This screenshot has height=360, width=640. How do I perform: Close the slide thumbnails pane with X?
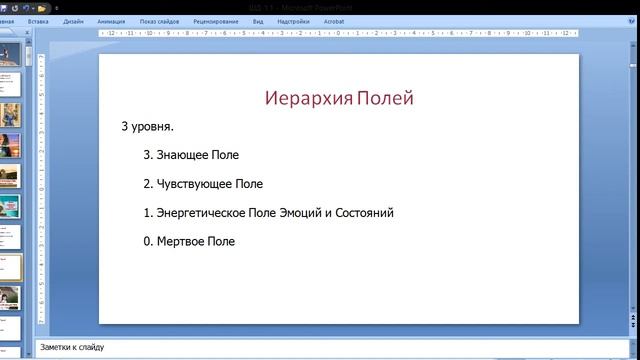click(x=27, y=33)
